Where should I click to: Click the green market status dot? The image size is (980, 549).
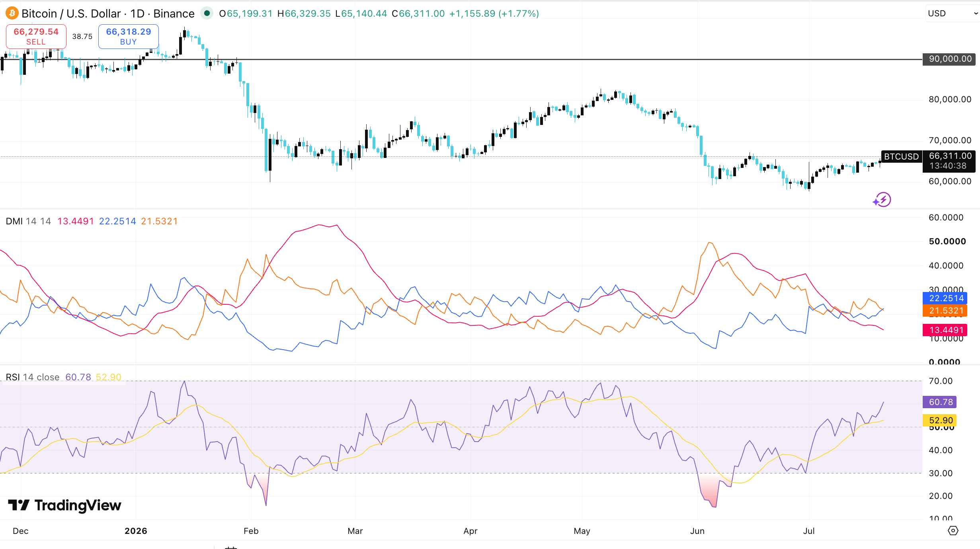207,14
